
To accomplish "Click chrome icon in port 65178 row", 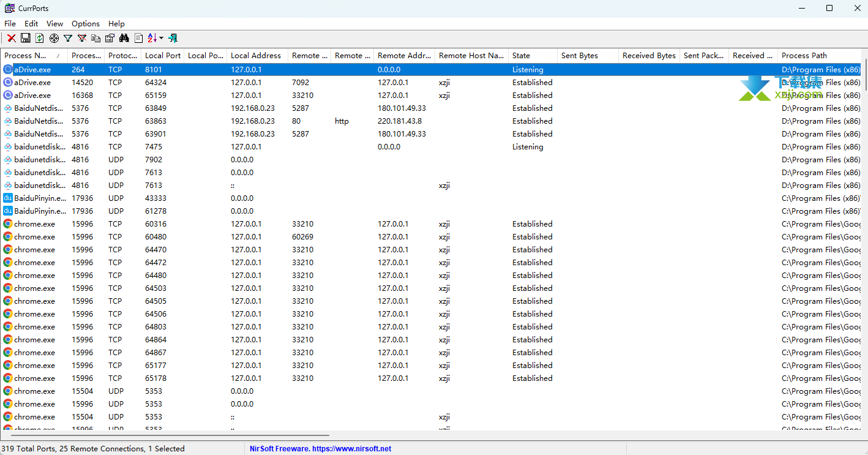I will [8, 378].
